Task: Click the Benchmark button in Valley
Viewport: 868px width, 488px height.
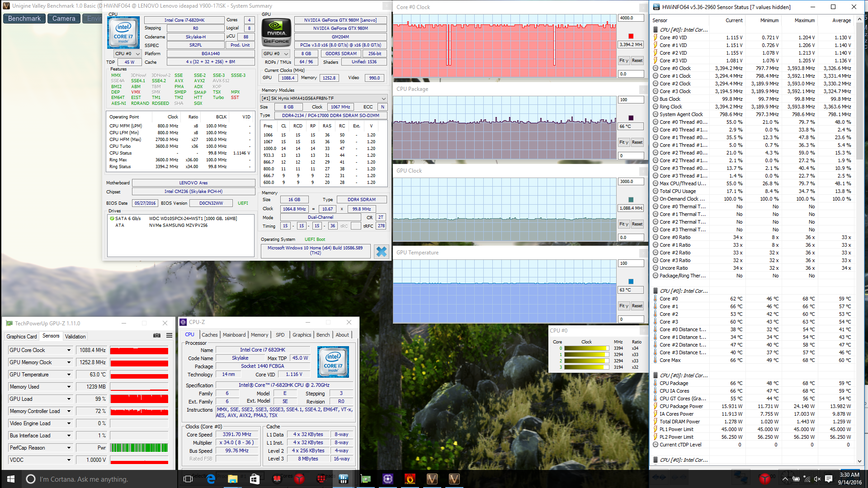Action: [x=24, y=19]
